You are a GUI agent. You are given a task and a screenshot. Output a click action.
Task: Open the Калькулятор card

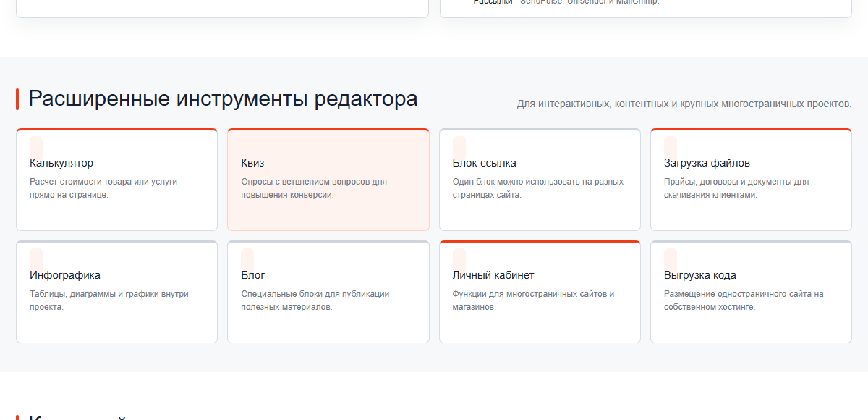coord(116,180)
